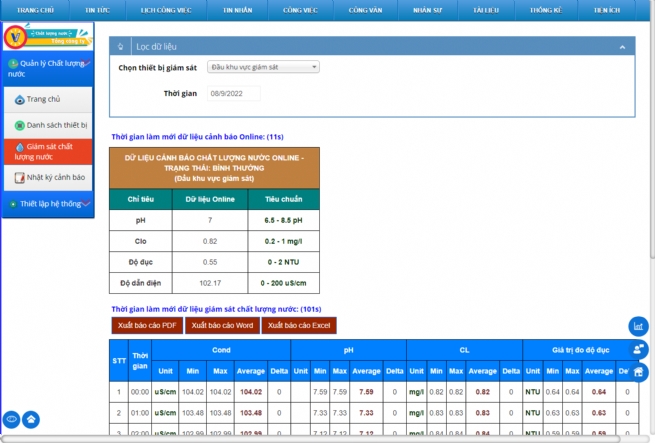This screenshot has height=443, width=655.
Task: Click the floating house icon on right
Action: [x=638, y=371]
